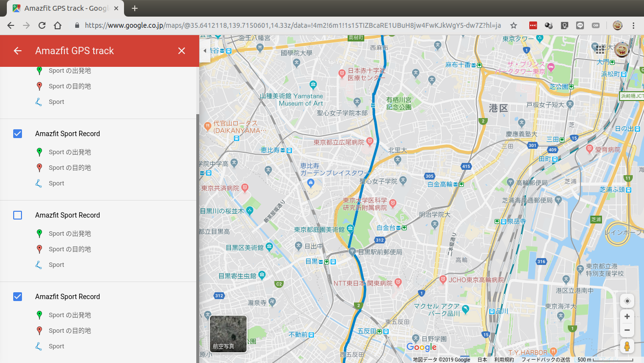The height and width of the screenshot is (363, 644).
Task: Zoom in with the plus icon
Action: coord(627,316)
